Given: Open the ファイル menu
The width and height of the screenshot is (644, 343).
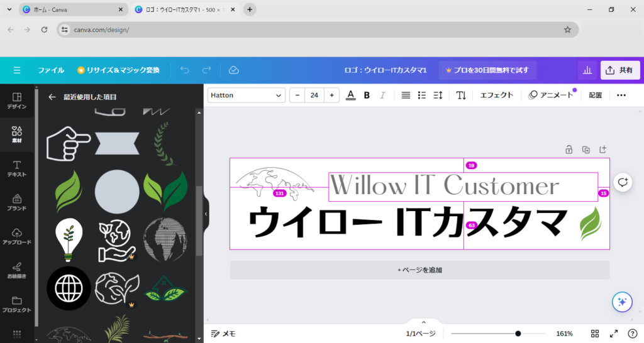Looking at the screenshot, I should coord(51,70).
